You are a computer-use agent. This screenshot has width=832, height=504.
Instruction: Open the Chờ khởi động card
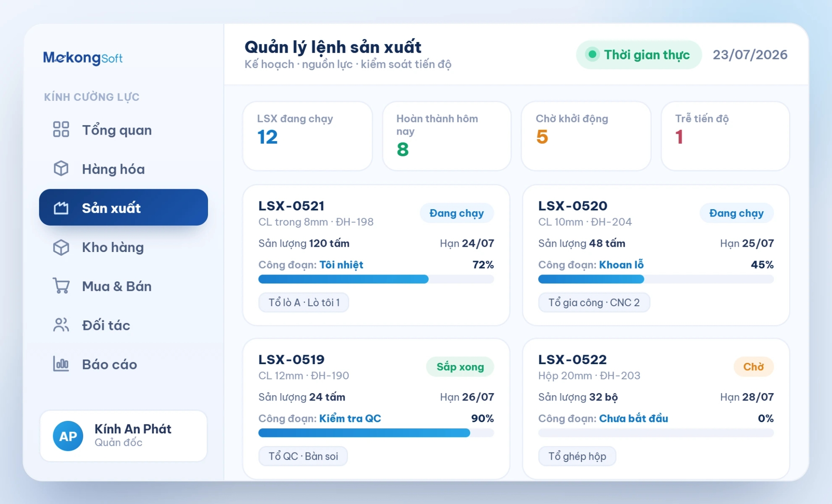[x=586, y=136]
